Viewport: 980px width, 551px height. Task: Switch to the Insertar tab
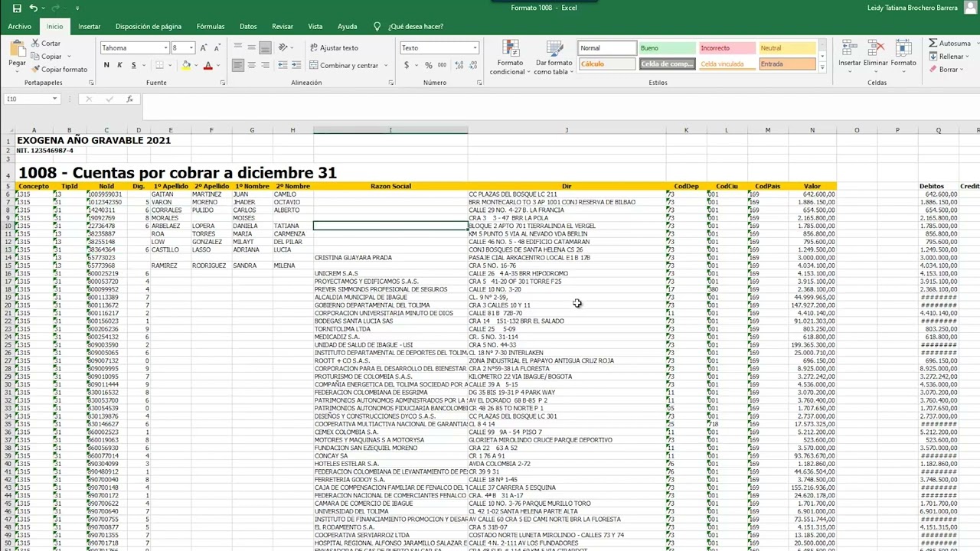tap(89, 26)
